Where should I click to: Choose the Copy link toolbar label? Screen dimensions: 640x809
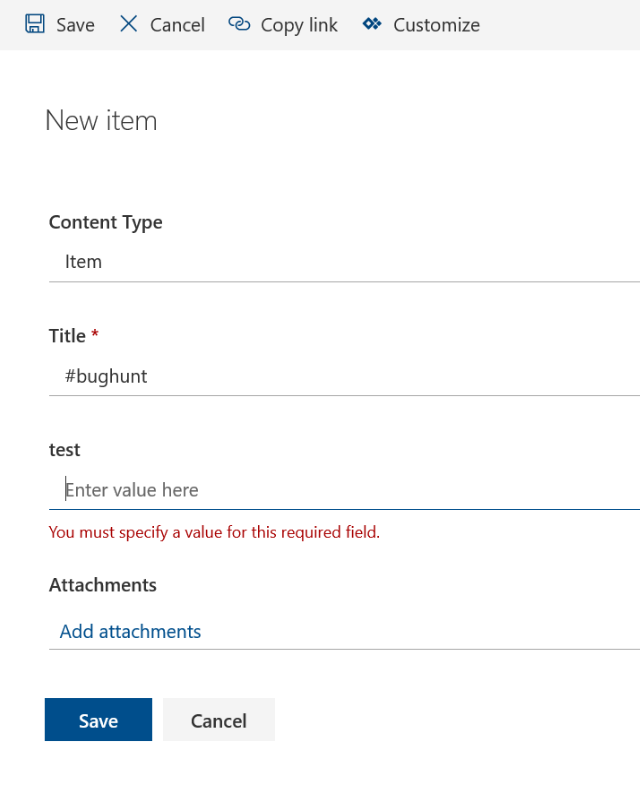(299, 25)
